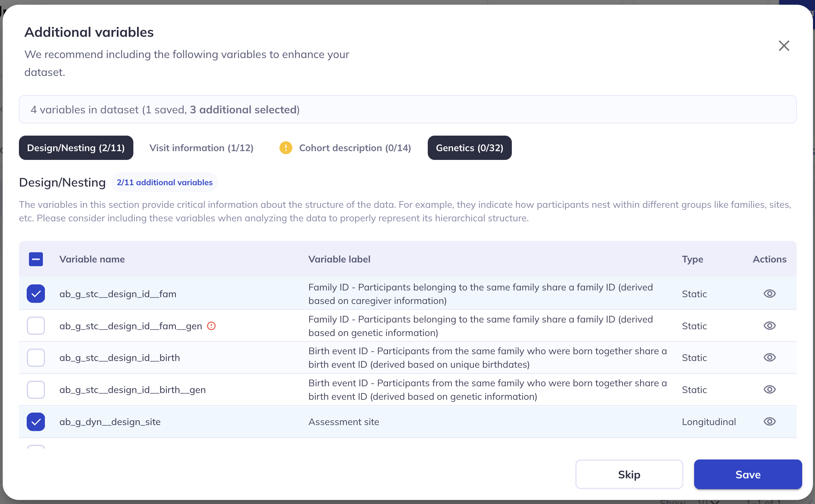Open Design/Nesting (2/11) tab
The width and height of the screenshot is (815, 504).
76,148
